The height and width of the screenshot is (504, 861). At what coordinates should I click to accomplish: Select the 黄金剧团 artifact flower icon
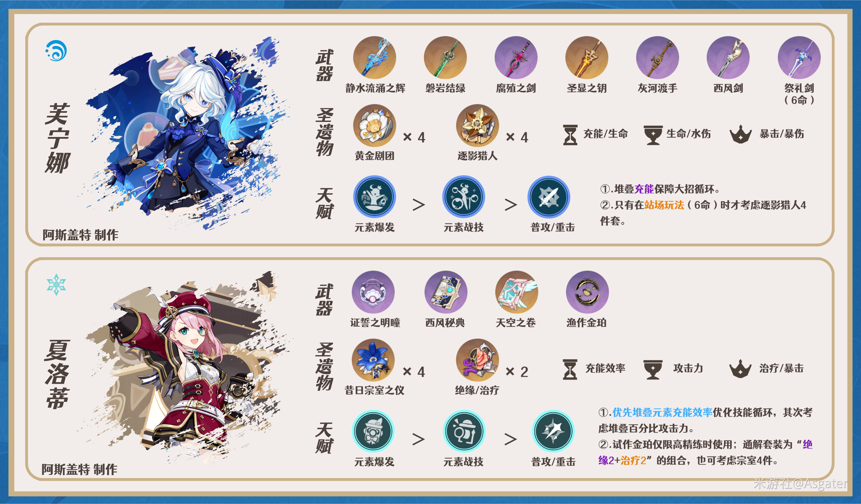(374, 126)
